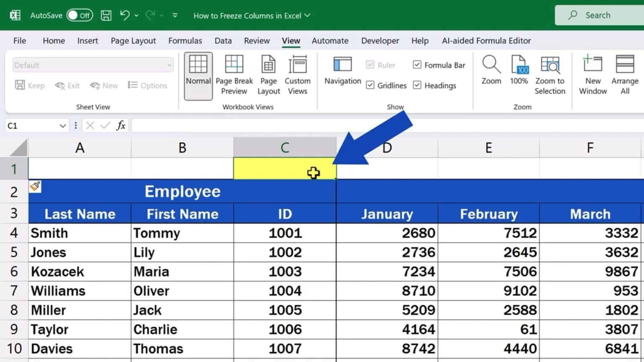Switch to Page Break Preview view
Viewport: 644px width, 362px height.
pos(234,75)
